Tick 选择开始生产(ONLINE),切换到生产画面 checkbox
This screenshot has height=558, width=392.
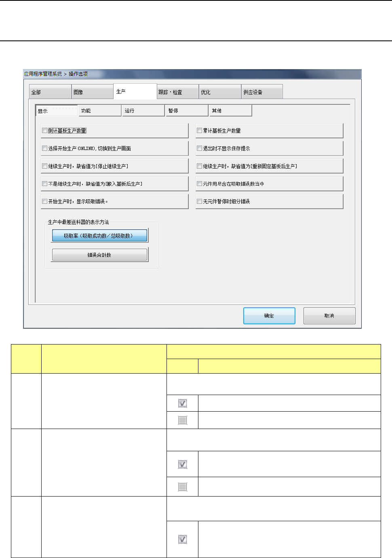(45, 148)
